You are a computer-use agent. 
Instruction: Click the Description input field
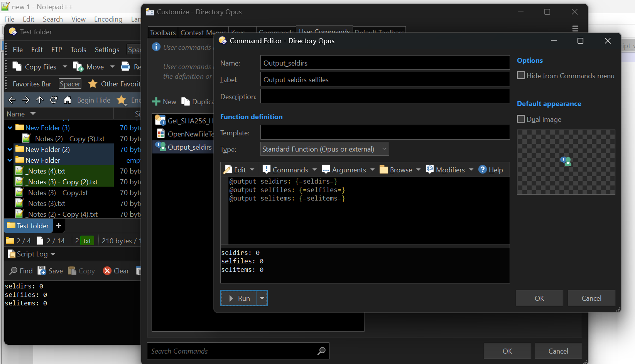click(385, 96)
